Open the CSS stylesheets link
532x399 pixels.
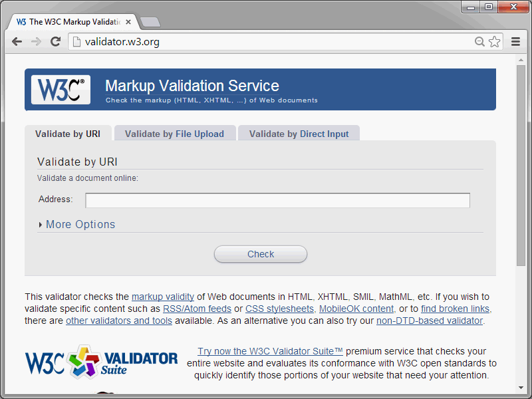coord(279,309)
